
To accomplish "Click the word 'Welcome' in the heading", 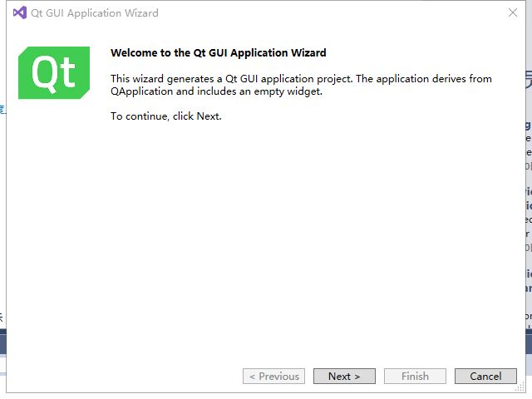I will tap(131, 53).
